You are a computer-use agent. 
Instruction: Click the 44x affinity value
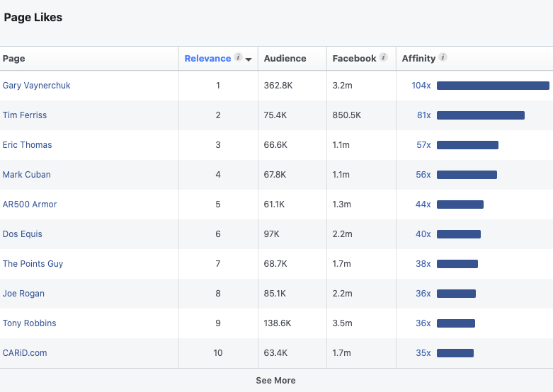[423, 204]
